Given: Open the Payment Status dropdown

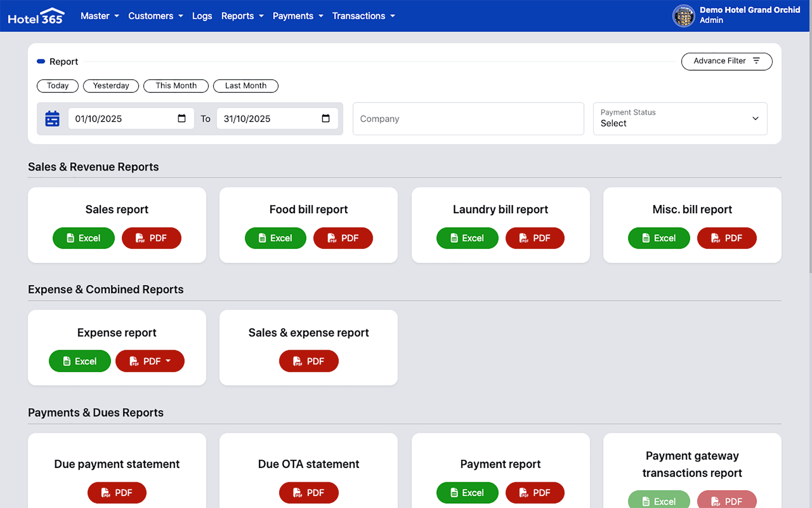Looking at the screenshot, I should pyautogui.click(x=680, y=119).
